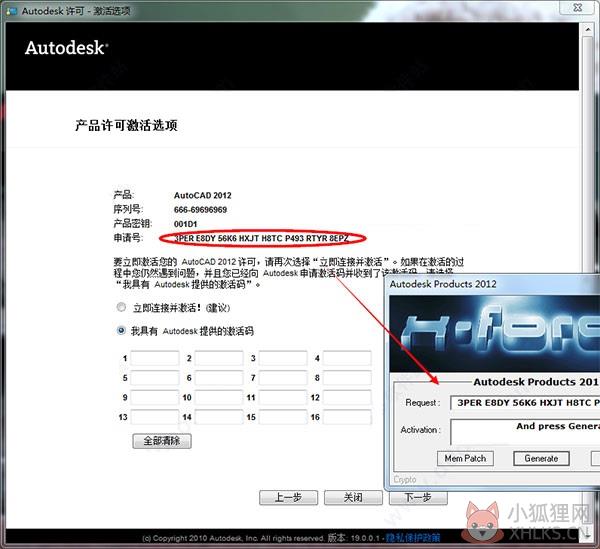600x549 pixels.
Task: Click activation code field 9
Action: (x=155, y=397)
